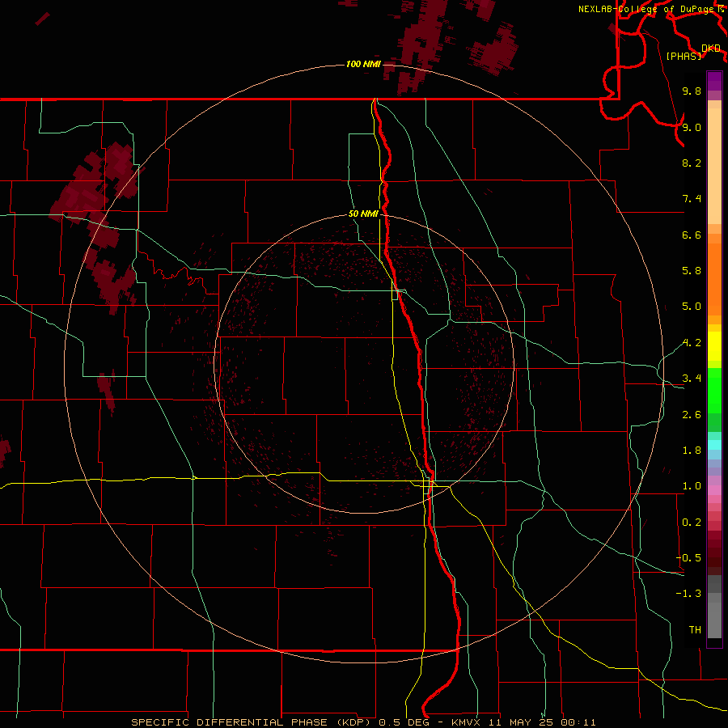Click the 100 NMI range ring label

click(363, 64)
